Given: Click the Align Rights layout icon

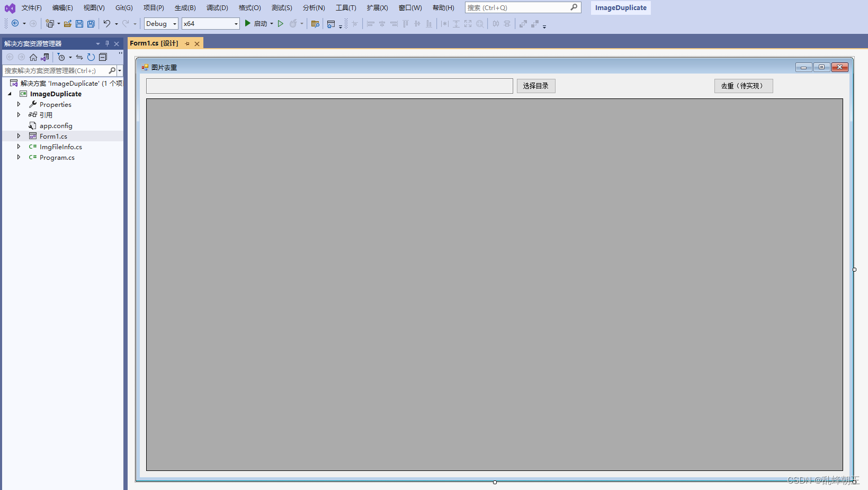Looking at the screenshot, I should coord(394,23).
